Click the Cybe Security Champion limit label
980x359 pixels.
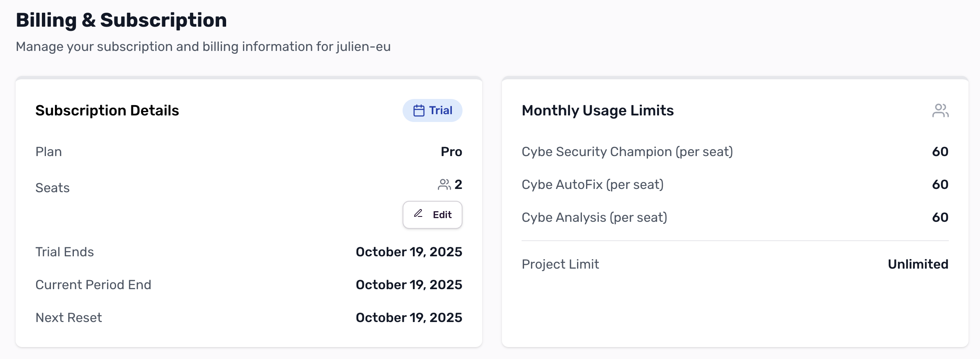coord(627,152)
